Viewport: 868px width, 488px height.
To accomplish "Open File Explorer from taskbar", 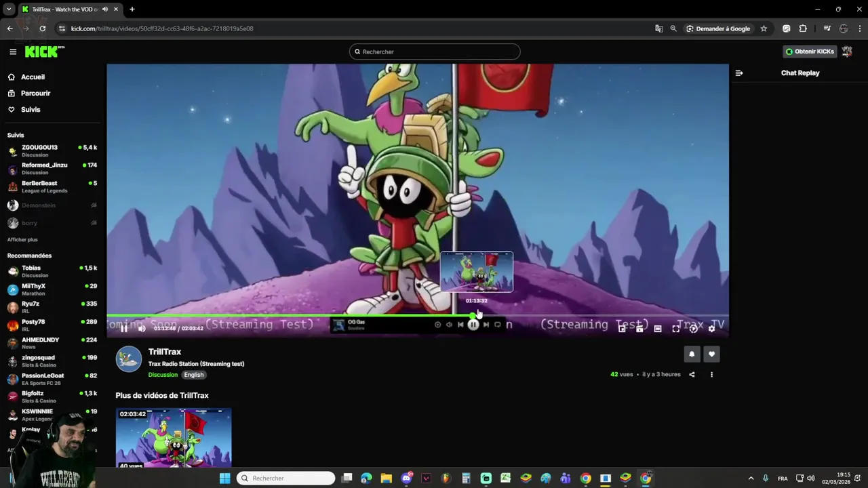I will [x=386, y=479].
